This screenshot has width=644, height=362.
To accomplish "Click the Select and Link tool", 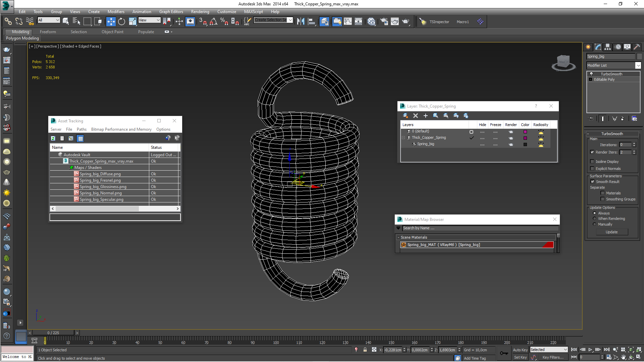I will click(8, 21).
